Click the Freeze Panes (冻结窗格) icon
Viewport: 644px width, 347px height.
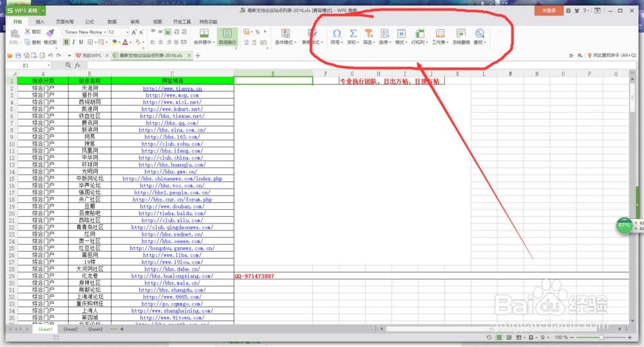pyautogui.click(x=461, y=33)
